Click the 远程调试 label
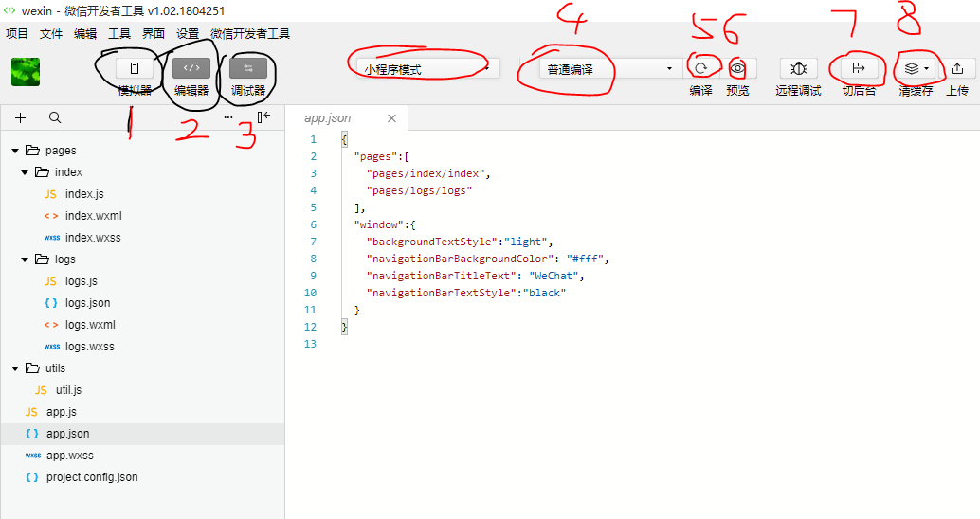 point(798,91)
